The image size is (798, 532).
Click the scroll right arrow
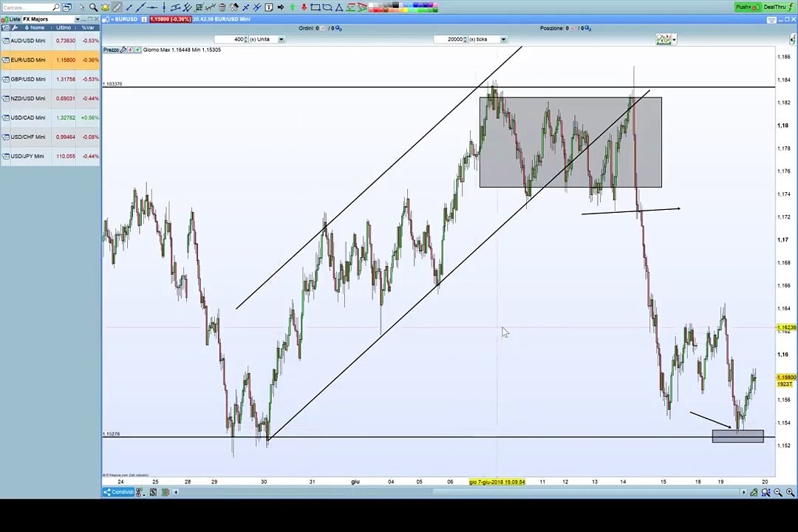743,492
